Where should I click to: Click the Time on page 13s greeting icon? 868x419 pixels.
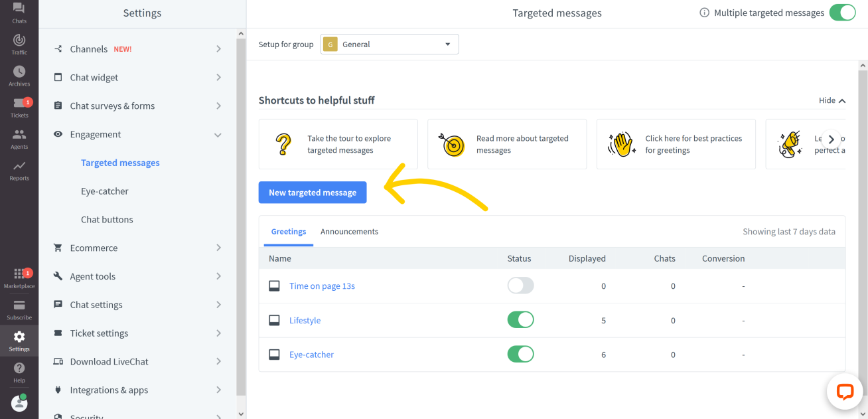(274, 286)
